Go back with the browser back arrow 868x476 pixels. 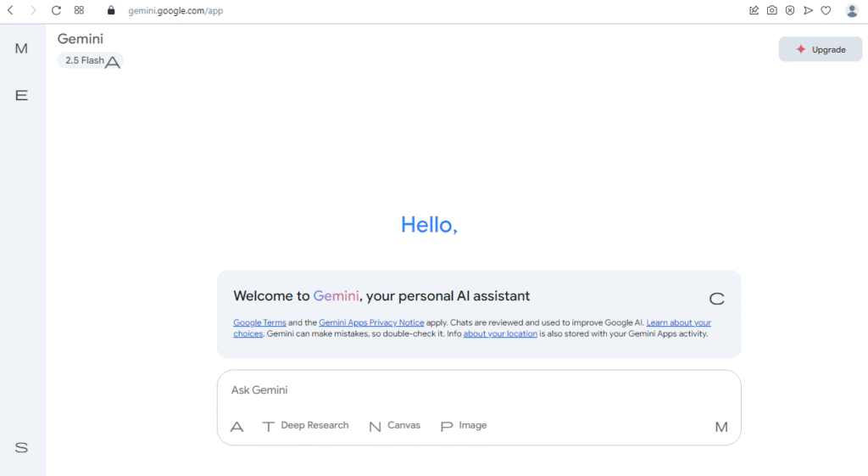[x=10, y=10]
